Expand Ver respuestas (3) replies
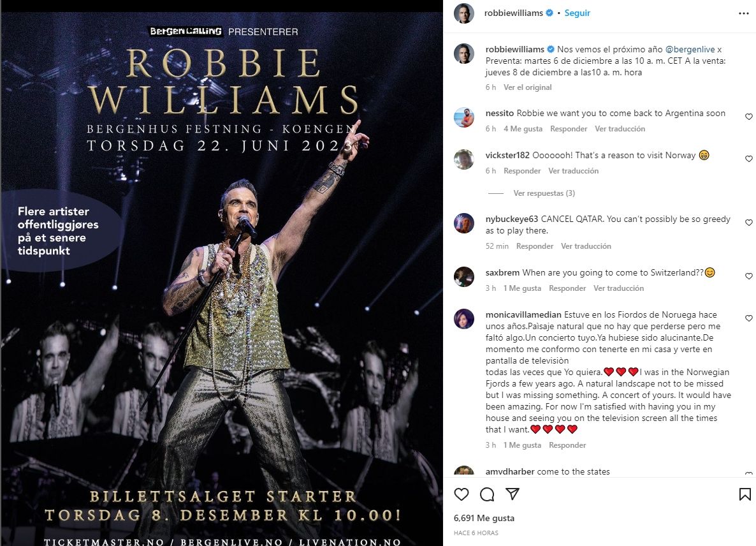 click(x=544, y=193)
